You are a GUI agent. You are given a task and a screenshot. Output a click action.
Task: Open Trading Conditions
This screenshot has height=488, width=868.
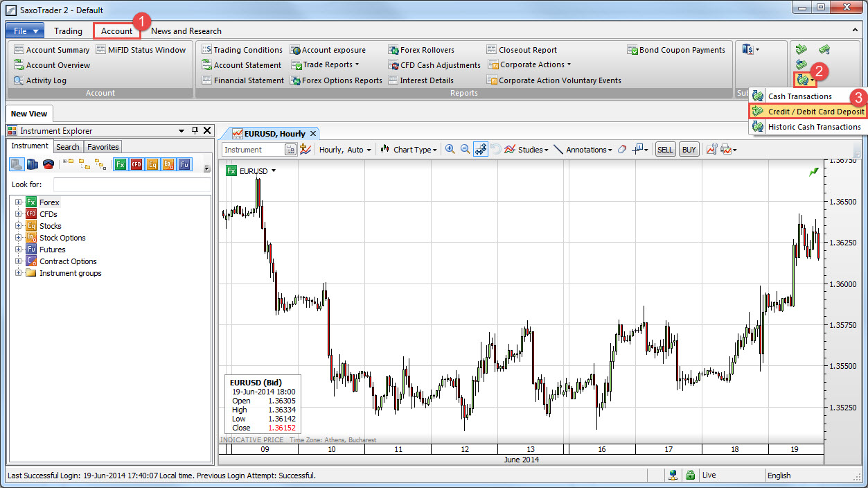[x=242, y=50]
